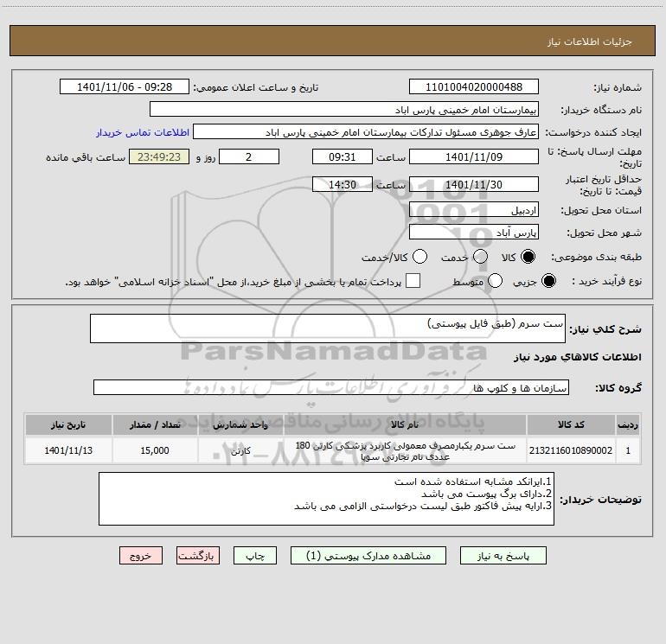Click the price validity date 1401/11/30
The width and height of the screenshot is (666, 644).
tap(474, 184)
